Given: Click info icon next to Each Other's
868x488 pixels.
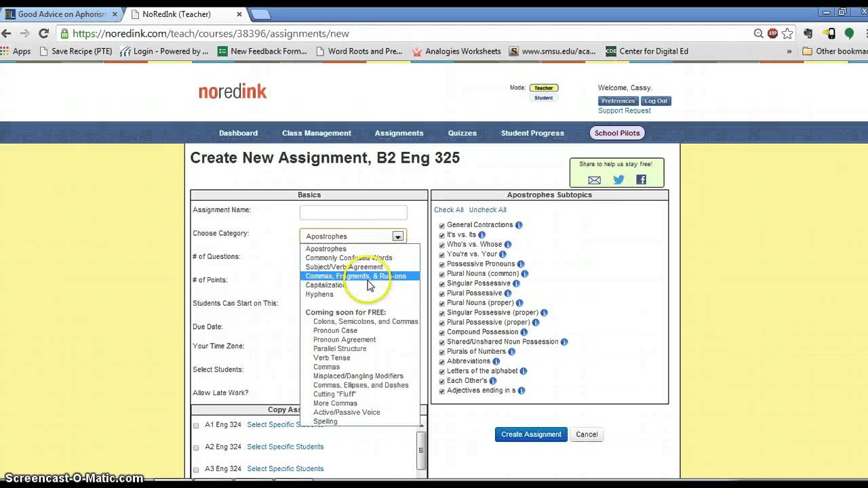Looking at the screenshot, I should tap(493, 381).
